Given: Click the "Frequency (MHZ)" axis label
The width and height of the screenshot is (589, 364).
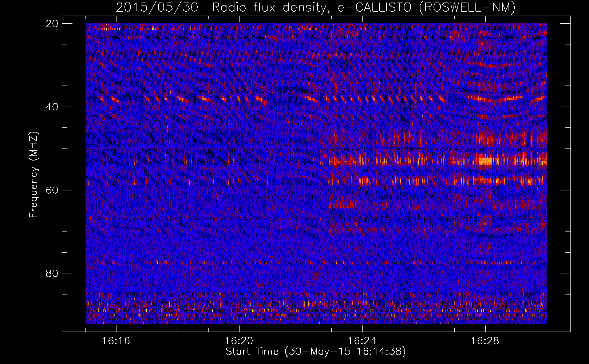Looking at the screenshot, I should coord(33,174).
